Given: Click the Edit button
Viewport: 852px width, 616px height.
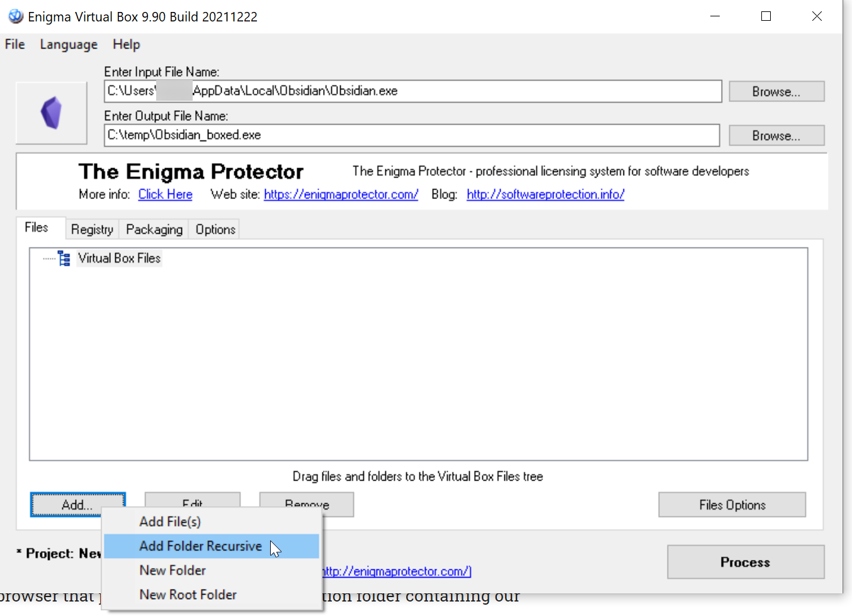Looking at the screenshot, I should (x=193, y=499).
